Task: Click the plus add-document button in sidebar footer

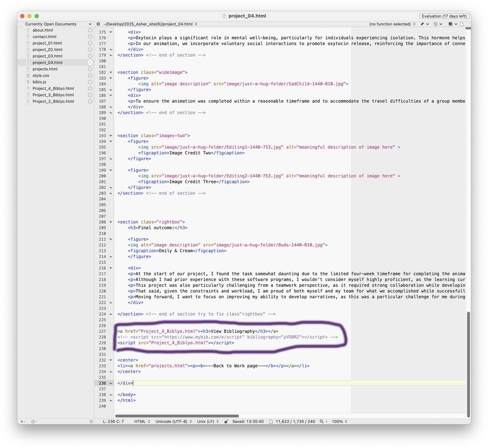Action: (x=23, y=422)
